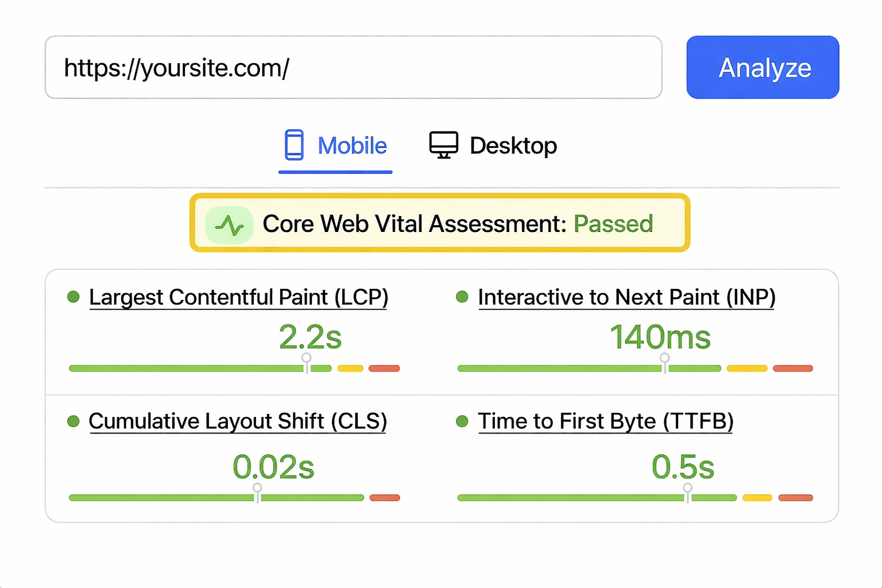Open the Cumulative Layout Shift (CLS) link

[x=238, y=421]
